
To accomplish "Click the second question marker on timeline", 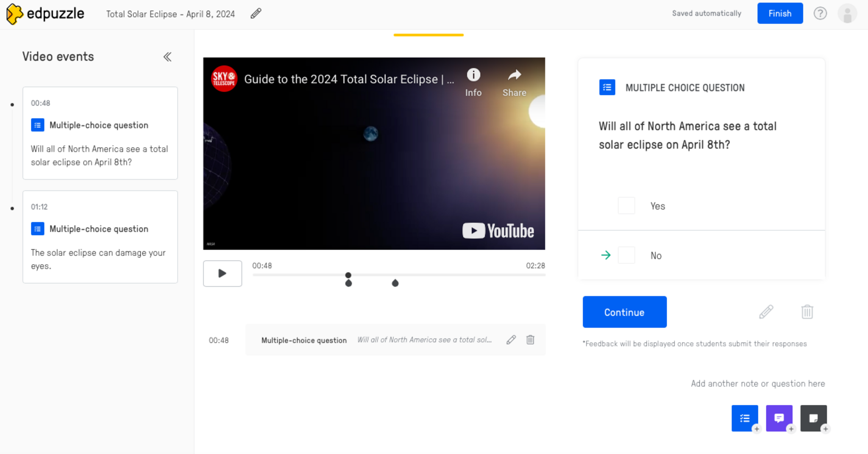I will pos(395,283).
